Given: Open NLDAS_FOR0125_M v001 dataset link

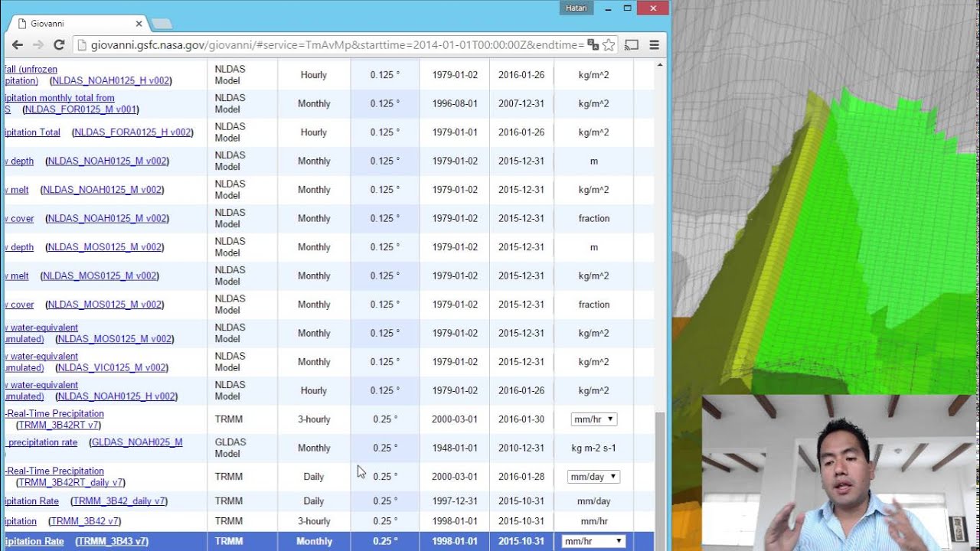Looking at the screenshot, I should (x=80, y=109).
